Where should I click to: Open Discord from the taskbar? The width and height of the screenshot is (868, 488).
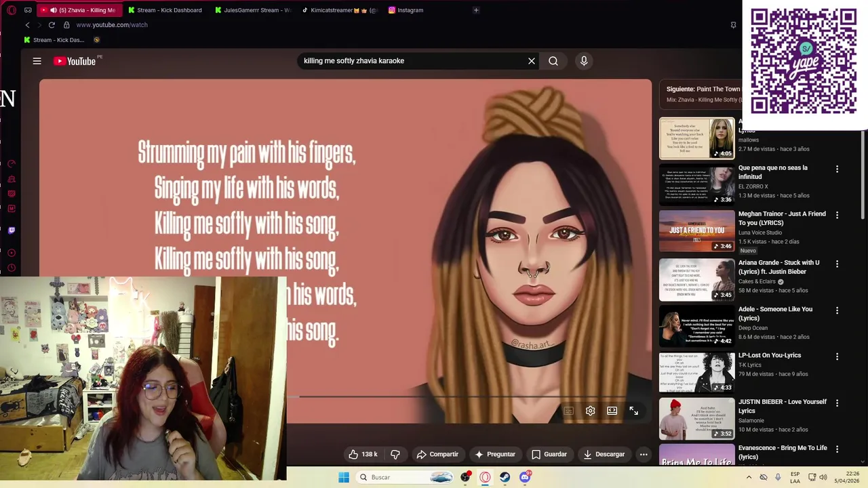pyautogui.click(x=525, y=477)
